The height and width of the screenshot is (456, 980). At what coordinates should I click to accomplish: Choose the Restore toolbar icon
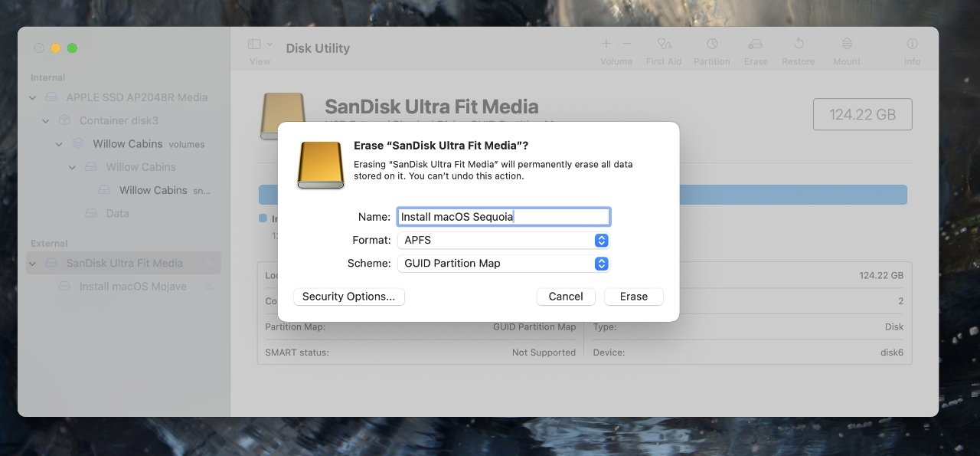(799, 44)
